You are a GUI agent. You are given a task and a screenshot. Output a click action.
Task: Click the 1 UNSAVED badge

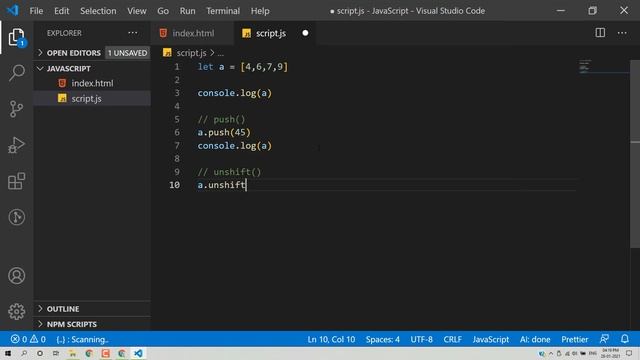(127, 53)
